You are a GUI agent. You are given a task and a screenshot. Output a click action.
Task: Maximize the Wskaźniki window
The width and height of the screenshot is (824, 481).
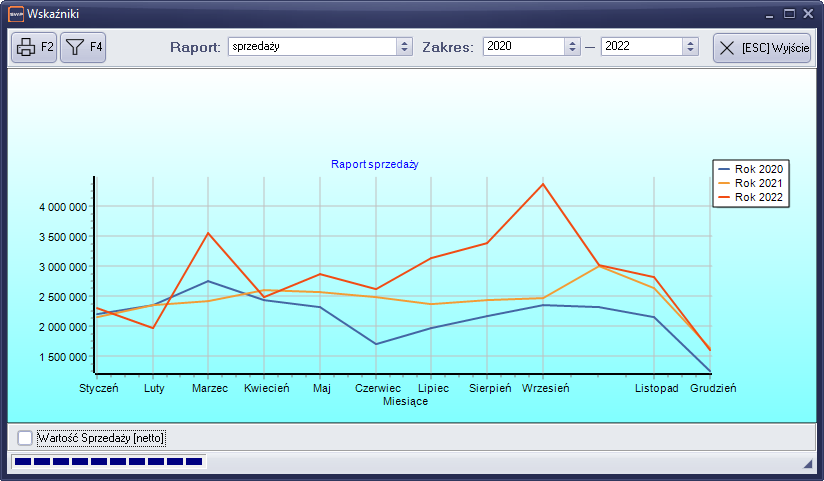pos(789,14)
